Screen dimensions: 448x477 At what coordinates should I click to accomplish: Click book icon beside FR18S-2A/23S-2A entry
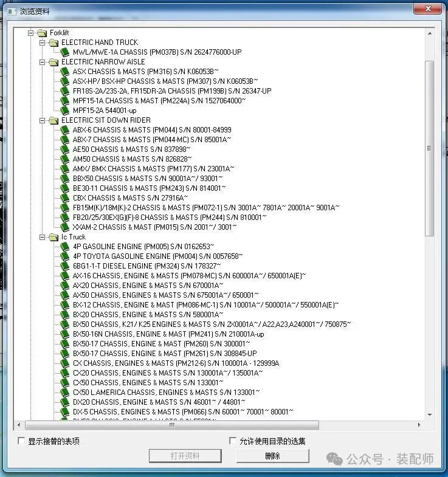click(65, 91)
